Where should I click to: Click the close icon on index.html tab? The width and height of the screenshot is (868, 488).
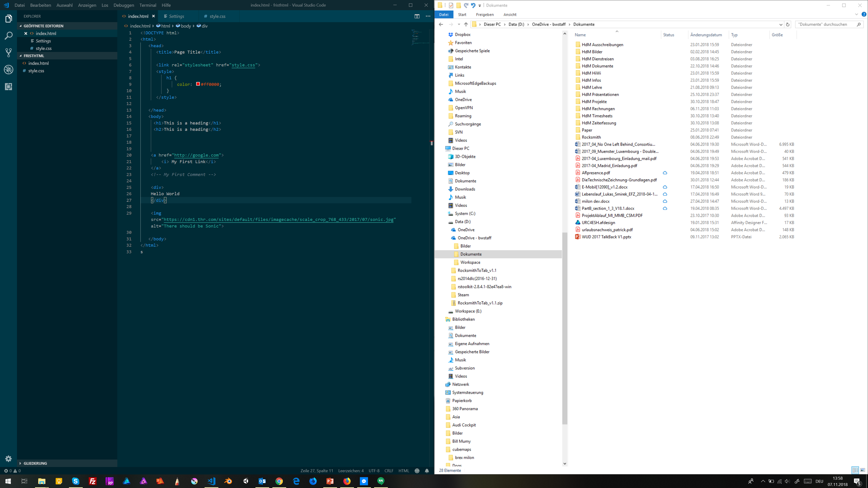pos(153,16)
